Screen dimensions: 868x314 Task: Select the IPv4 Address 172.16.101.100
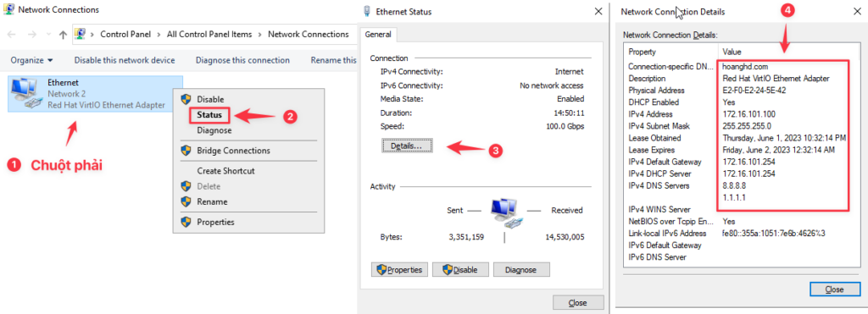[x=748, y=114]
